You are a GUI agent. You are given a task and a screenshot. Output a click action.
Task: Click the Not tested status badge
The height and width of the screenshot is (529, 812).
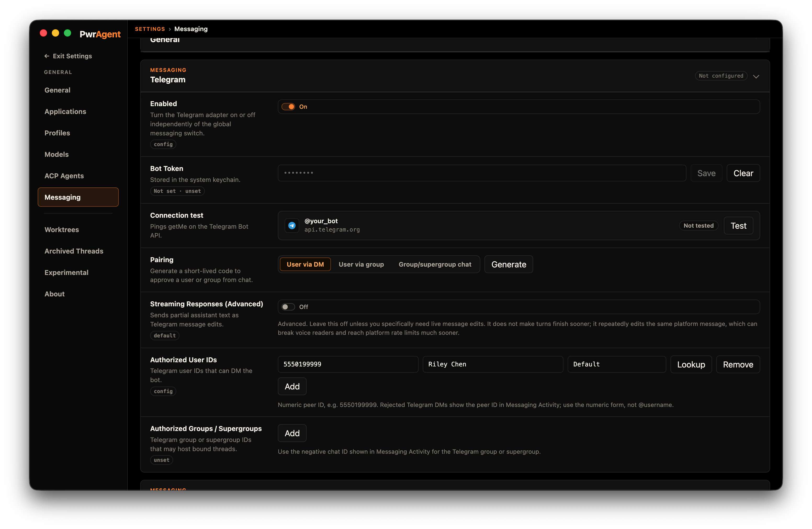[x=698, y=226]
